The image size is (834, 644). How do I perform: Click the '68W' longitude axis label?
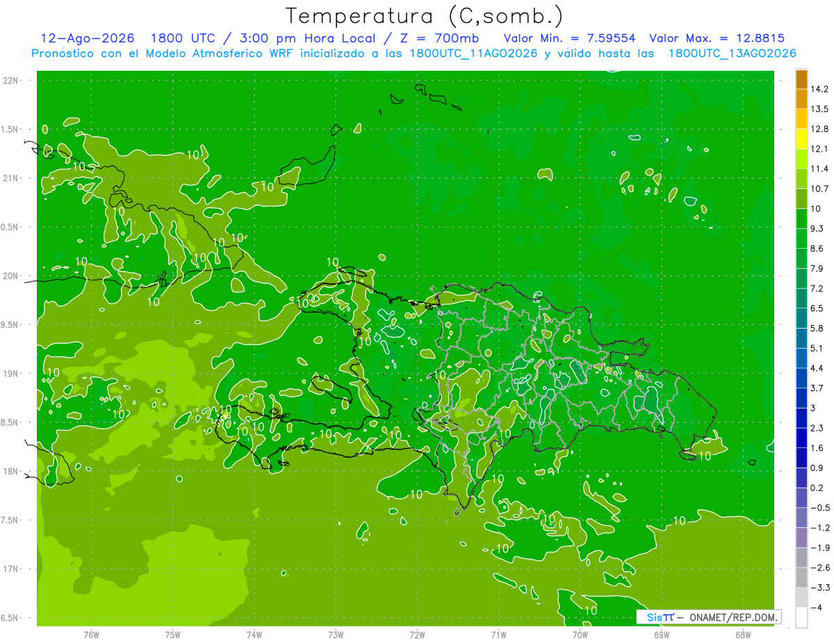[x=743, y=635]
